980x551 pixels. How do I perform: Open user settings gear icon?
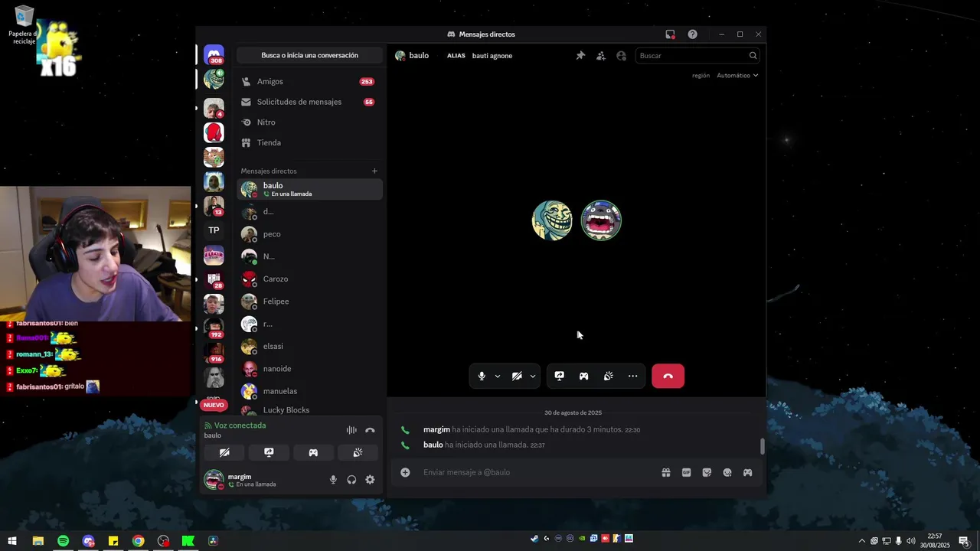370,480
